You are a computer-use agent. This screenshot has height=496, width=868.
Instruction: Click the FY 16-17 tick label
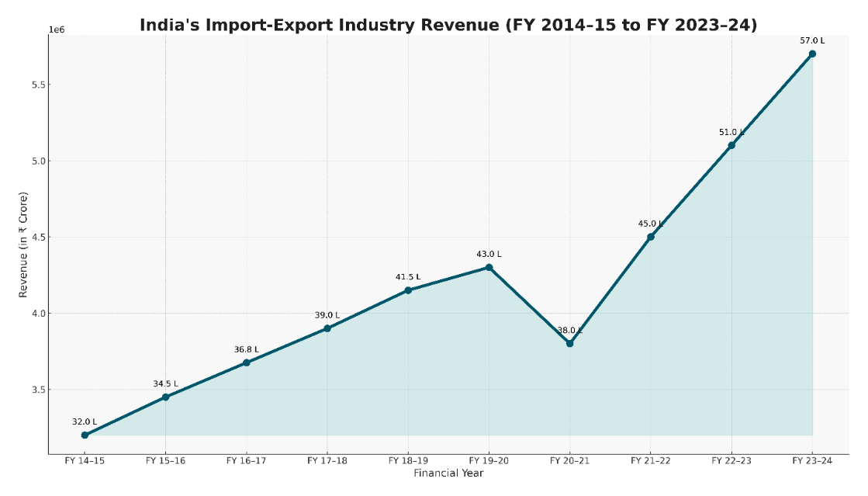(x=247, y=459)
